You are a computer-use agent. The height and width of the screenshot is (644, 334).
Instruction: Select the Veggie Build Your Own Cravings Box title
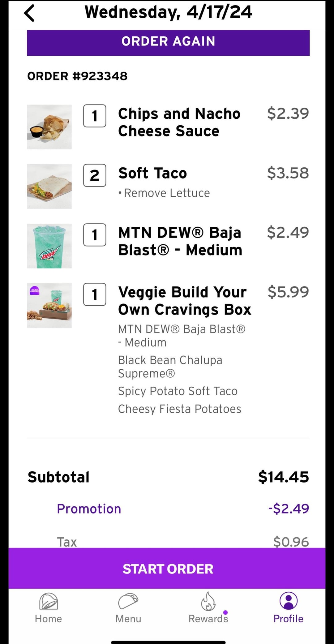click(x=185, y=301)
